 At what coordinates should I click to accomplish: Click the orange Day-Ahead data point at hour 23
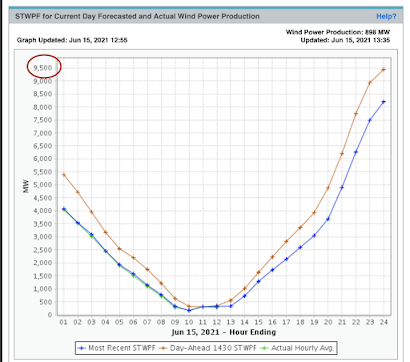370,83
